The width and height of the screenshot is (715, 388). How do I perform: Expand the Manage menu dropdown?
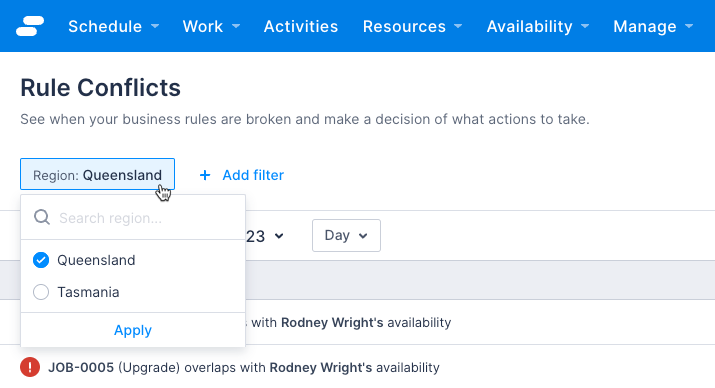tap(653, 26)
